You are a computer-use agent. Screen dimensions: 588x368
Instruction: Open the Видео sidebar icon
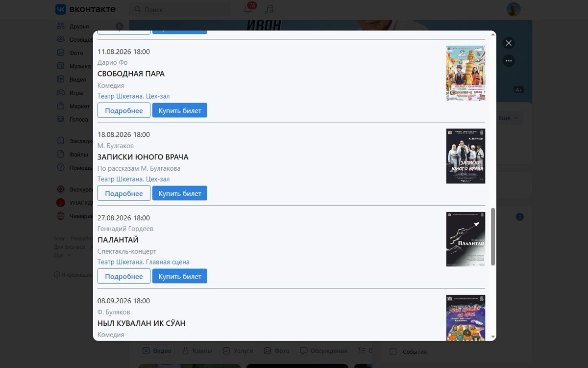(61, 79)
